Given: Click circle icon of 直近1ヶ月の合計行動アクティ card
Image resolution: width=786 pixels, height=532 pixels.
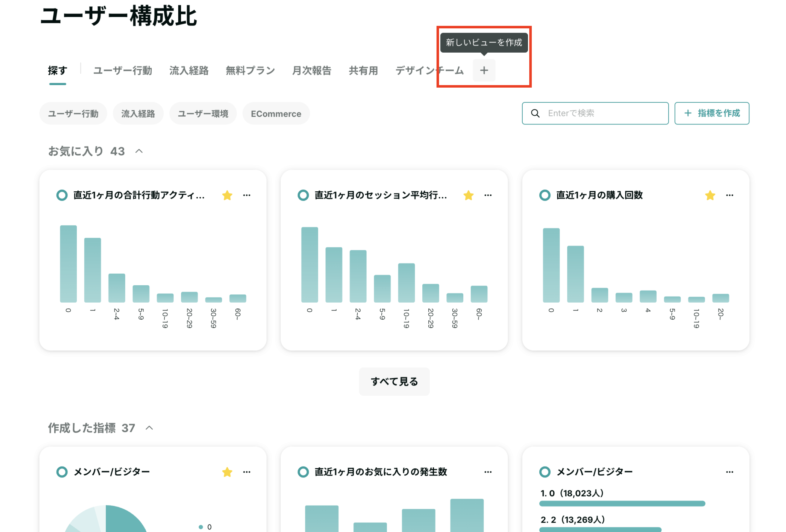Looking at the screenshot, I should (x=62, y=195).
